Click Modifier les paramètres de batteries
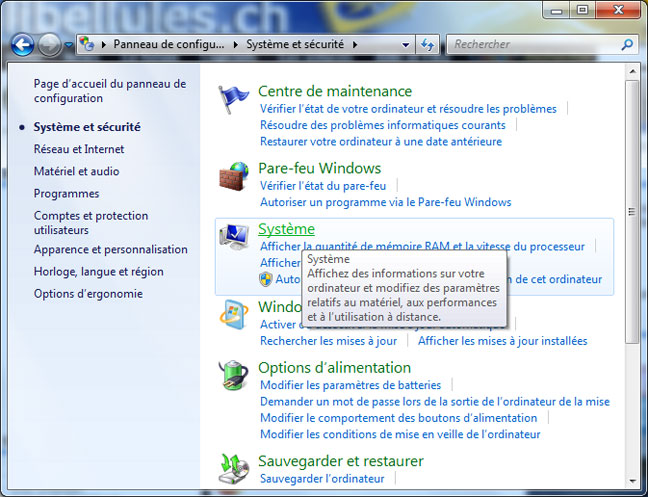The image size is (648, 497). [x=350, y=385]
